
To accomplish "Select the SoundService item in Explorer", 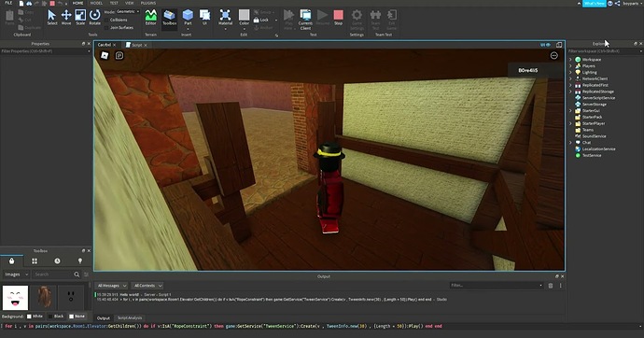I will pos(594,136).
